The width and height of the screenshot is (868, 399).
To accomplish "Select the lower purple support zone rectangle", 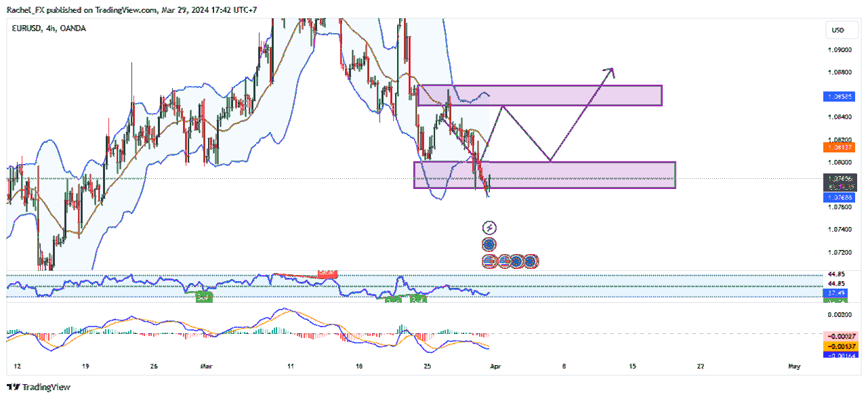I will click(x=545, y=175).
